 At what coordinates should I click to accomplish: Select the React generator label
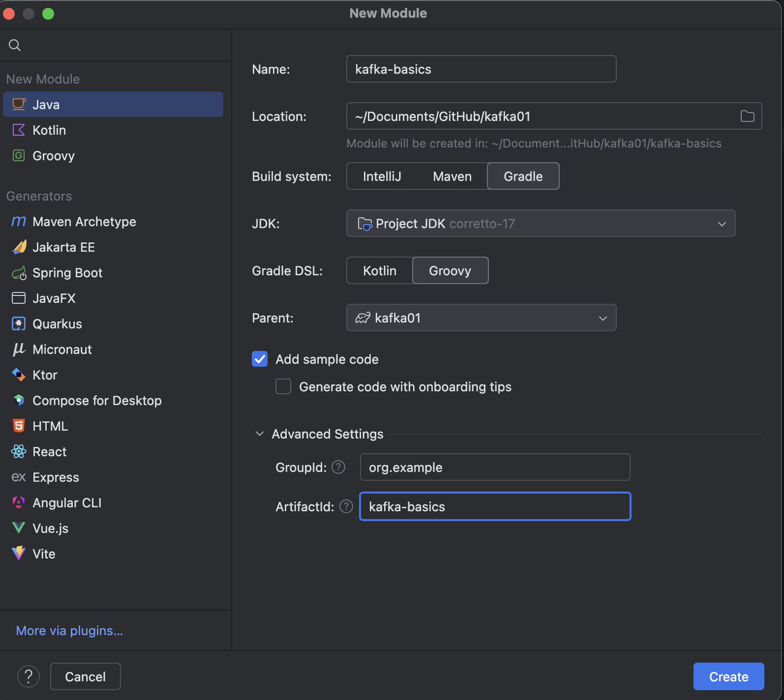(49, 451)
